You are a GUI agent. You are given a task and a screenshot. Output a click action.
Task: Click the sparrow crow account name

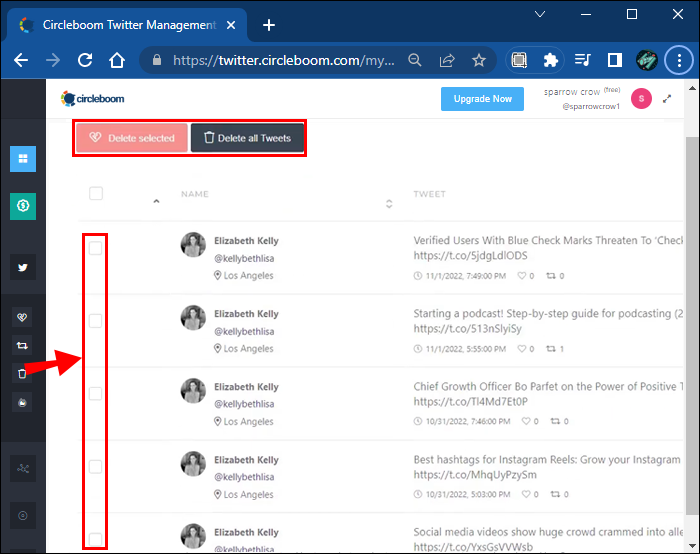[572, 92]
